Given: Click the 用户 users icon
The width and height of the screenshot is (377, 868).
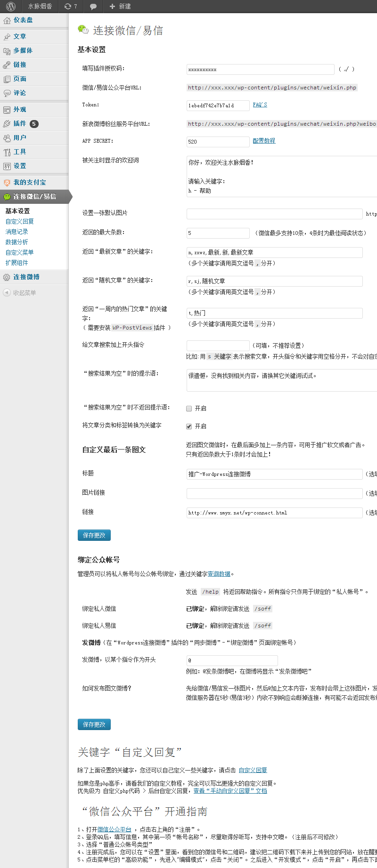Looking at the screenshot, I should [7, 138].
